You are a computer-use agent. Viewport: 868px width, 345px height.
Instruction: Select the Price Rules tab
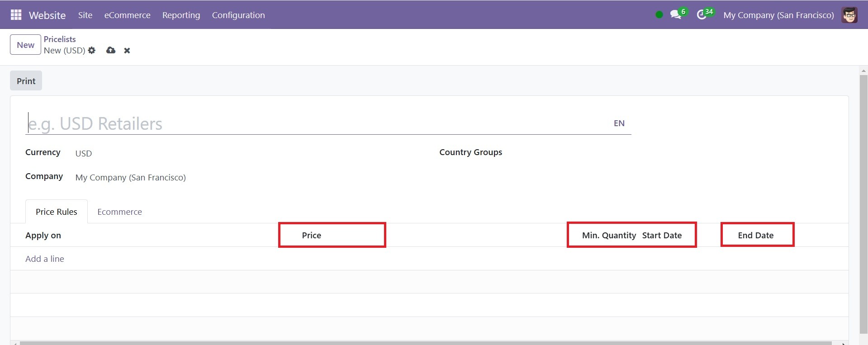pos(57,212)
